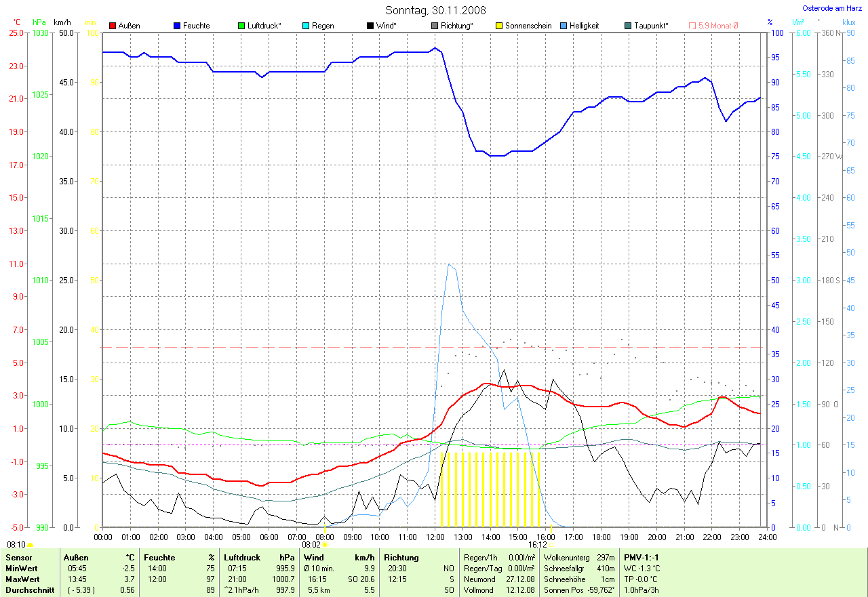
Task: Click the light blue Helligkeit legend icon
Action: click(564, 26)
